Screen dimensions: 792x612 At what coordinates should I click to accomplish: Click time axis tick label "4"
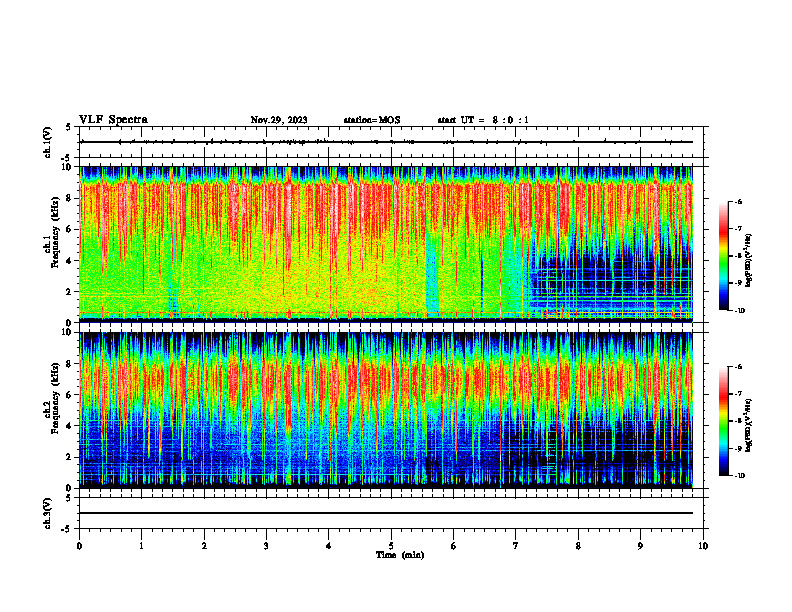tap(329, 546)
